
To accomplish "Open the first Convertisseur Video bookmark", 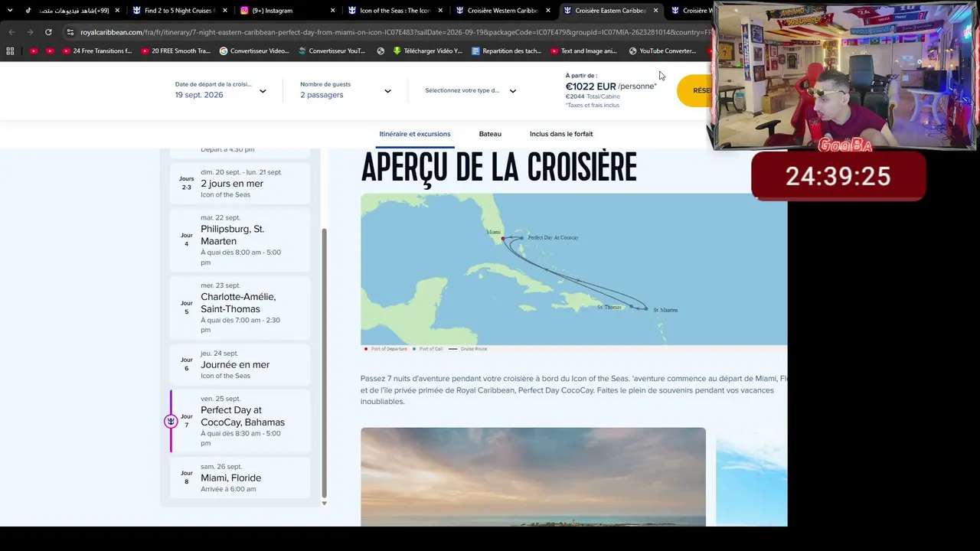I will tap(254, 51).
